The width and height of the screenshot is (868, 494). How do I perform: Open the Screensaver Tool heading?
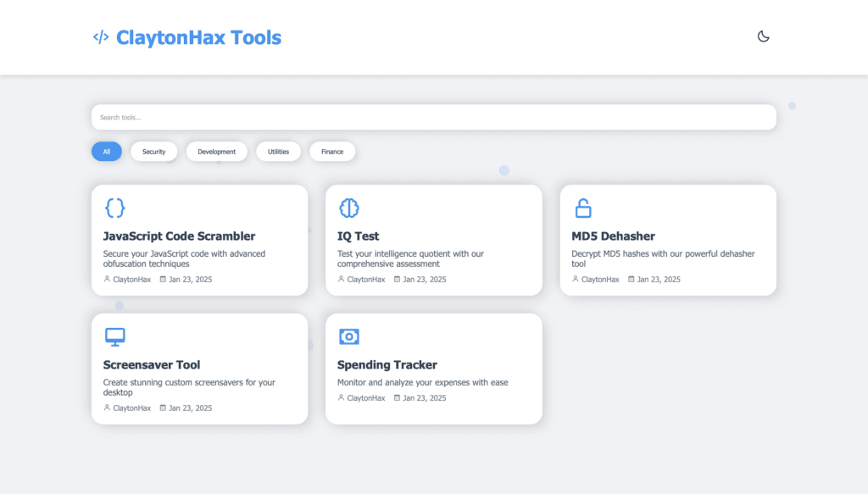coord(152,365)
